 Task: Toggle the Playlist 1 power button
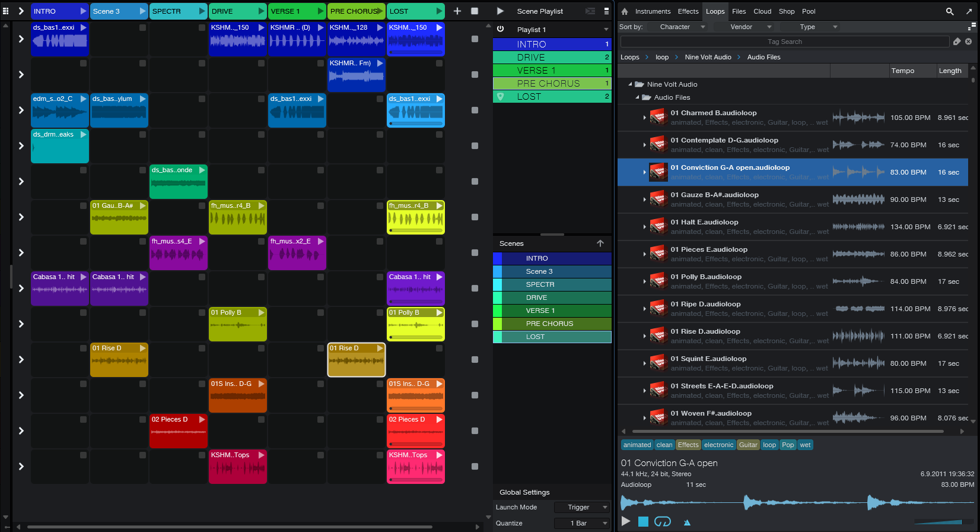point(500,29)
